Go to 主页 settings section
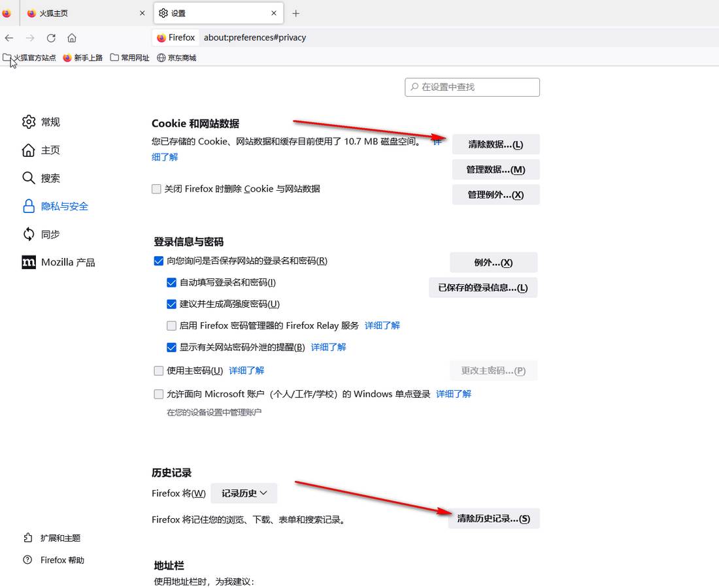The width and height of the screenshot is (719, 588). (x=41, y=150)
